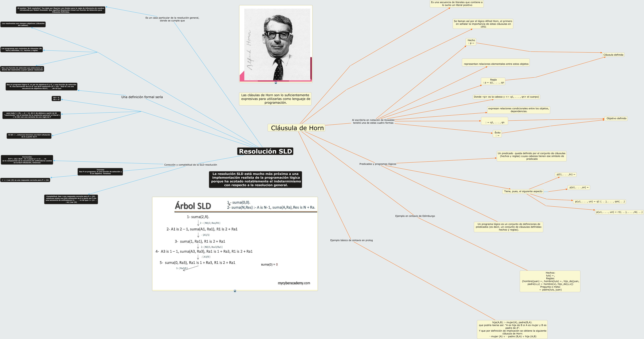Select the "Predicados y programas lógicos" branch

377,164
